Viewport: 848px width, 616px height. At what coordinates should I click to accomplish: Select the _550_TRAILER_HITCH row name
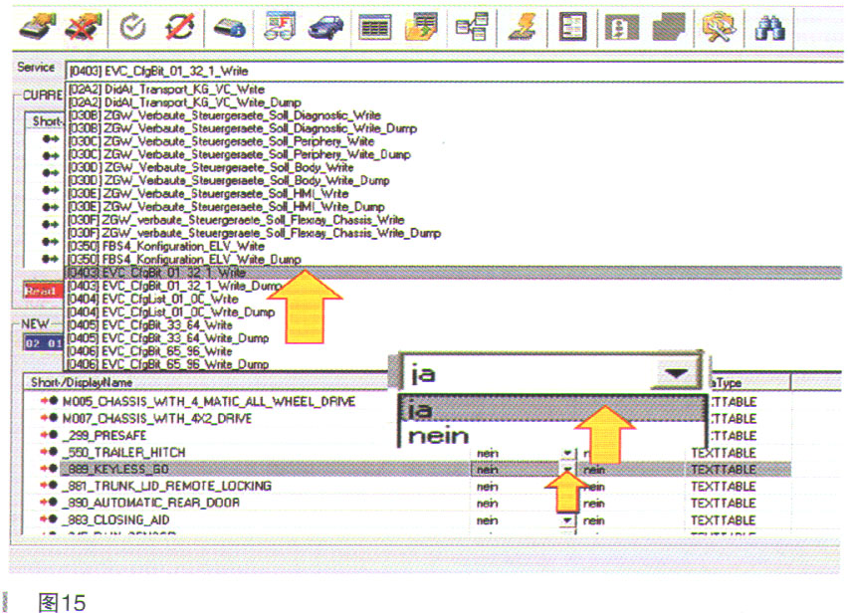[x=123, y=452]
